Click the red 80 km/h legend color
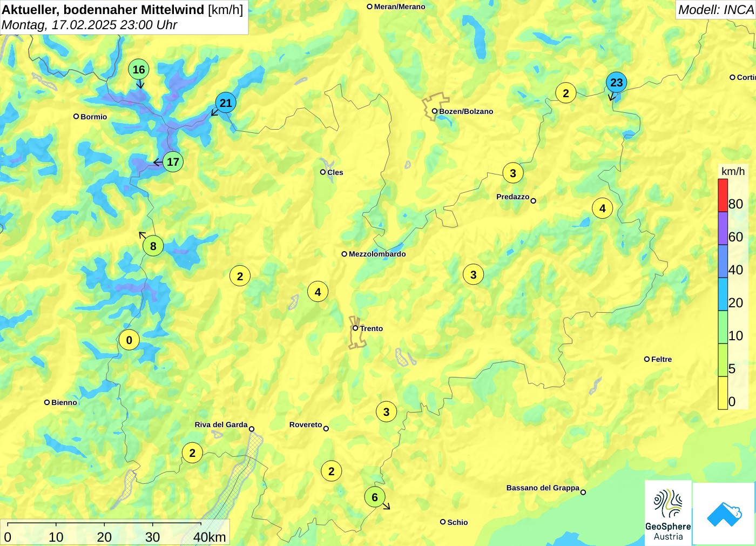 click(723, 196)
